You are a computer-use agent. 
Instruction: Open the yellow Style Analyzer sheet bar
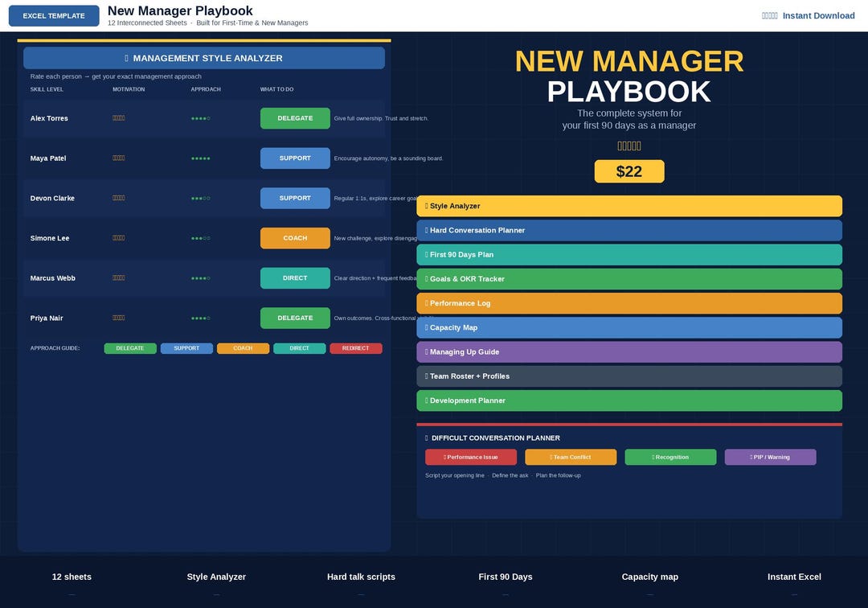point(629,206)
